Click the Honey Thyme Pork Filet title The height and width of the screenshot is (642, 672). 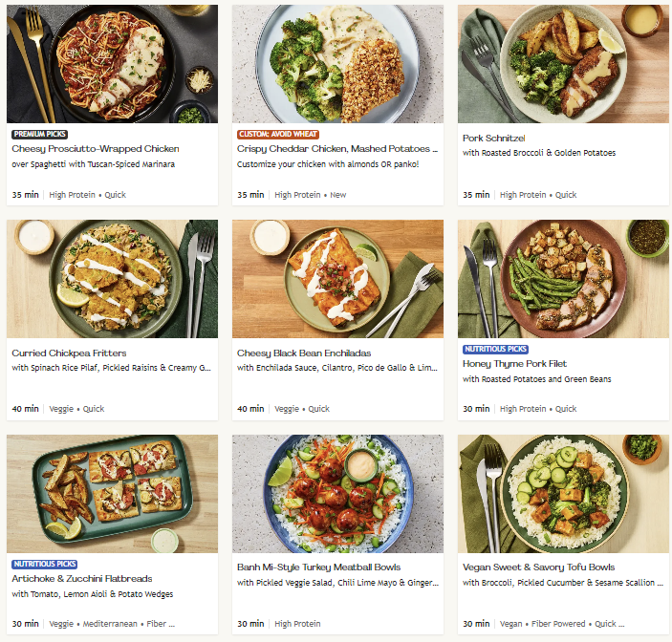tap(515, 364)
